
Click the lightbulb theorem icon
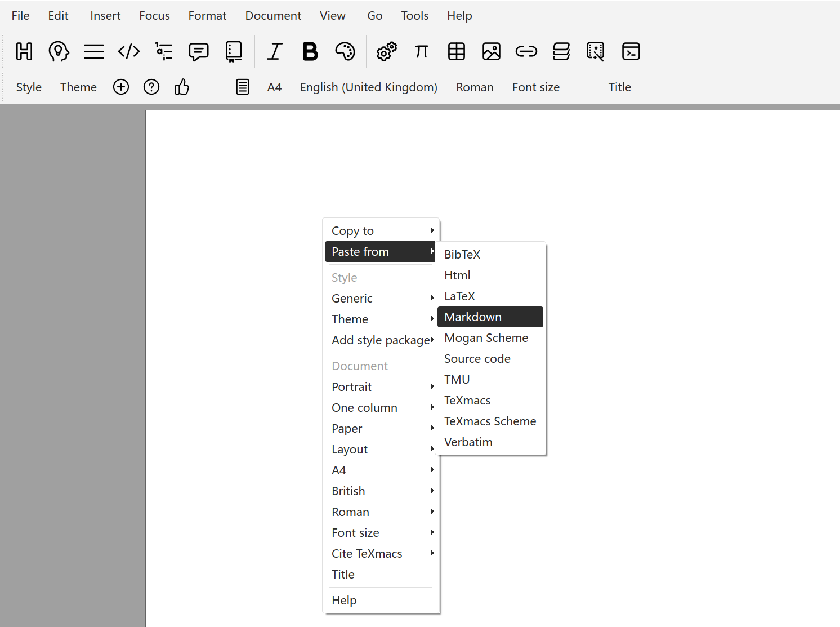(59, 51)
